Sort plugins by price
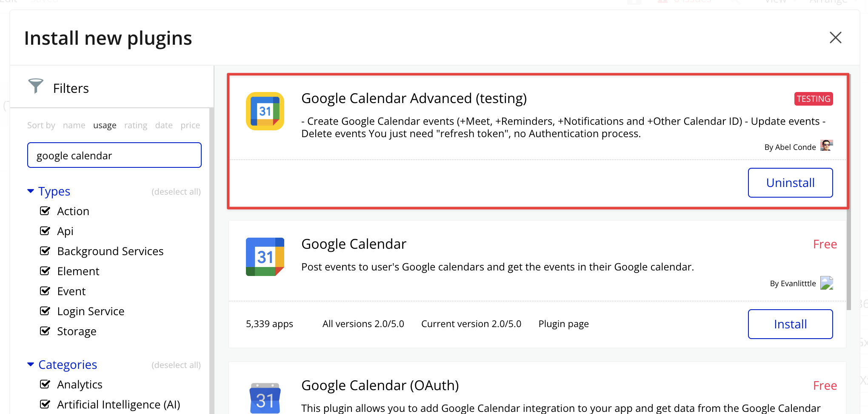This screenshot has height=414, width=868. tap(190, 125)
